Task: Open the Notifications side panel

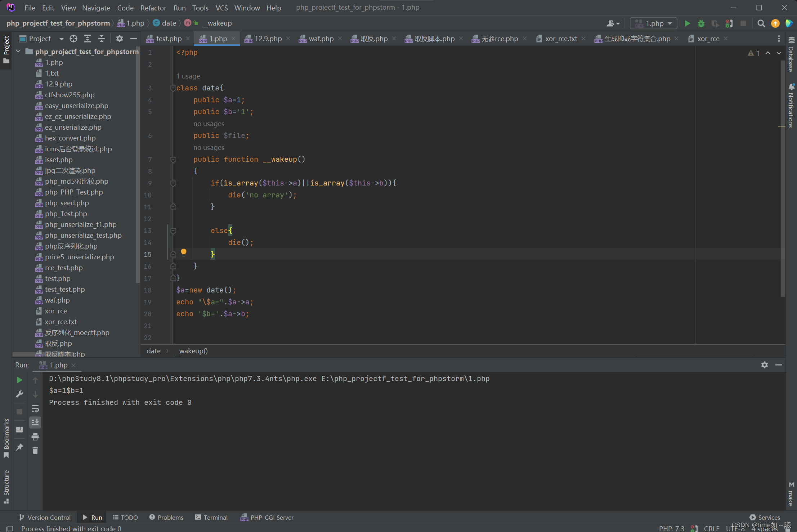Action: 791,106
